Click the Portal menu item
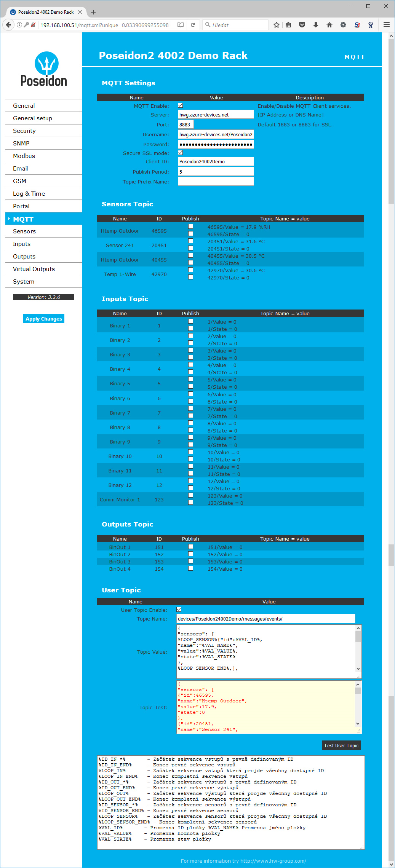The image size is (395, 868). click(43, 206)
